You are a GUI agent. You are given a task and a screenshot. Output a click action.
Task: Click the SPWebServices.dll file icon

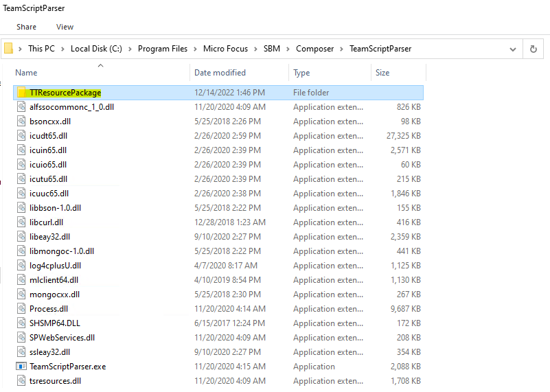point(21,337)
